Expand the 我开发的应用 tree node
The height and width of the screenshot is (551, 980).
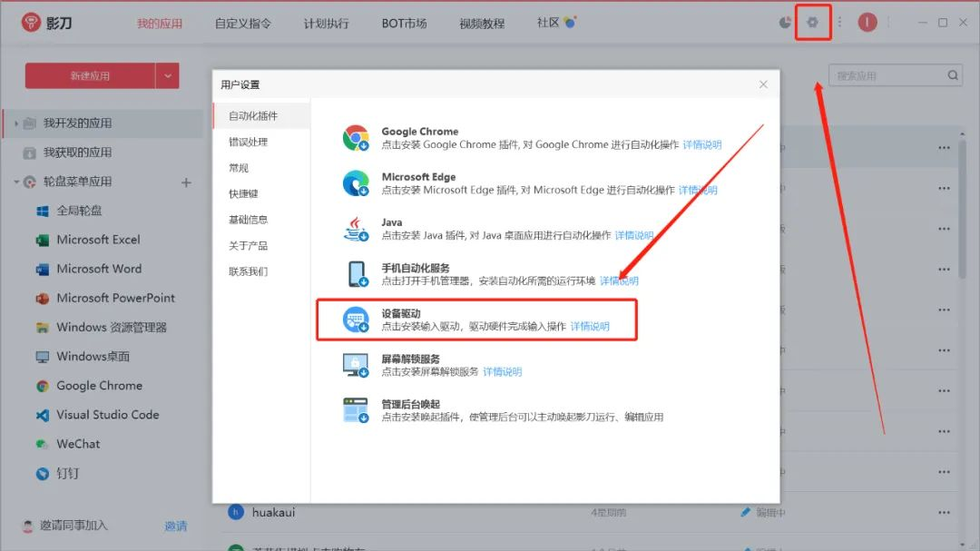point(16,123)
